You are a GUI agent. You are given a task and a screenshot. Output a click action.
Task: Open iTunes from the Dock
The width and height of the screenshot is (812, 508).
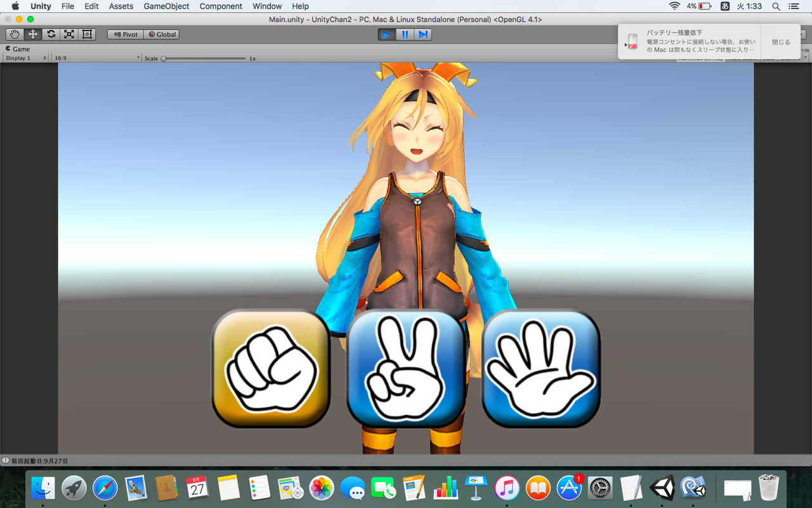point(507,488)
